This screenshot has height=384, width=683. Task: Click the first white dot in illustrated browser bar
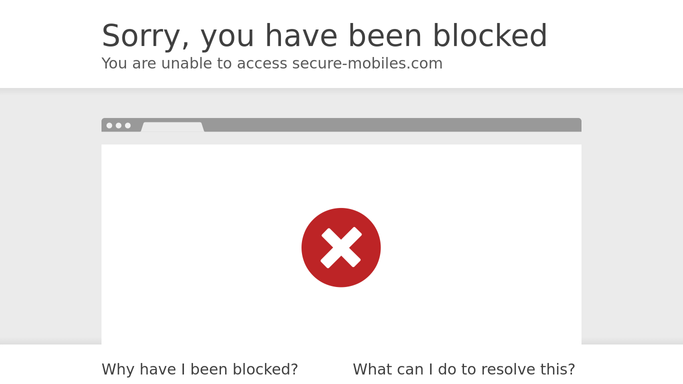(109, 125)
